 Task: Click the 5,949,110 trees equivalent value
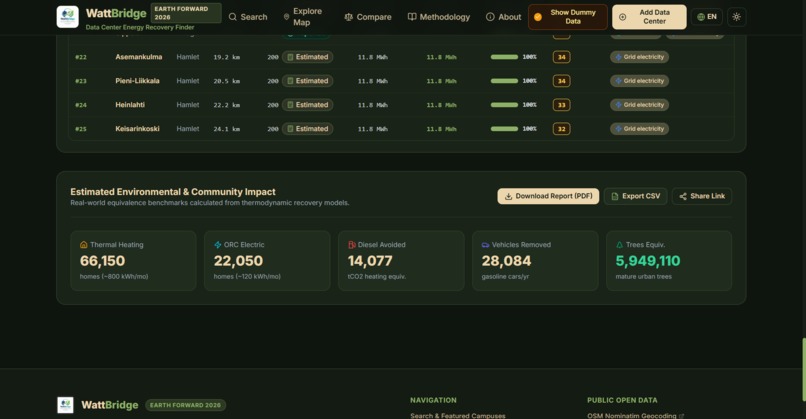pos(648,261)
